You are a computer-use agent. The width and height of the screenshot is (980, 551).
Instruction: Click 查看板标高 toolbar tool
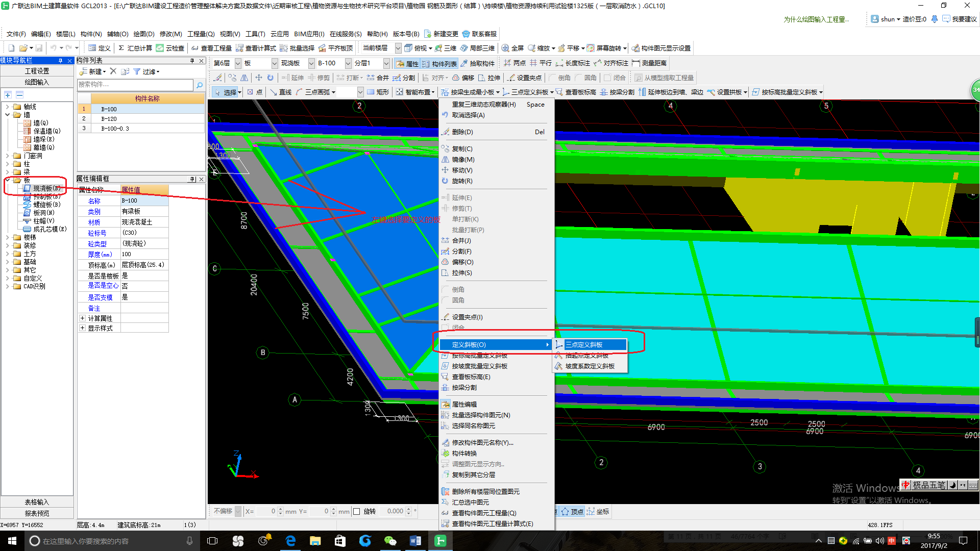pos(576,92)
